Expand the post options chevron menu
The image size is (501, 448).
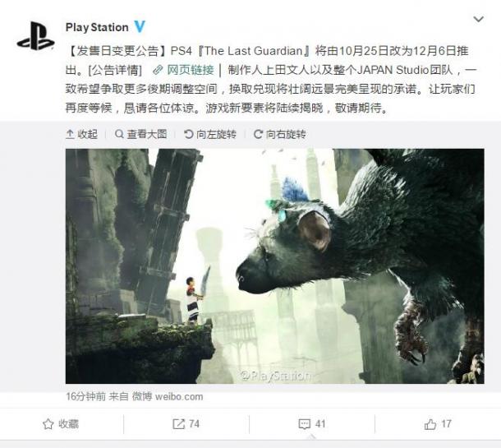[x=478, y=19]
